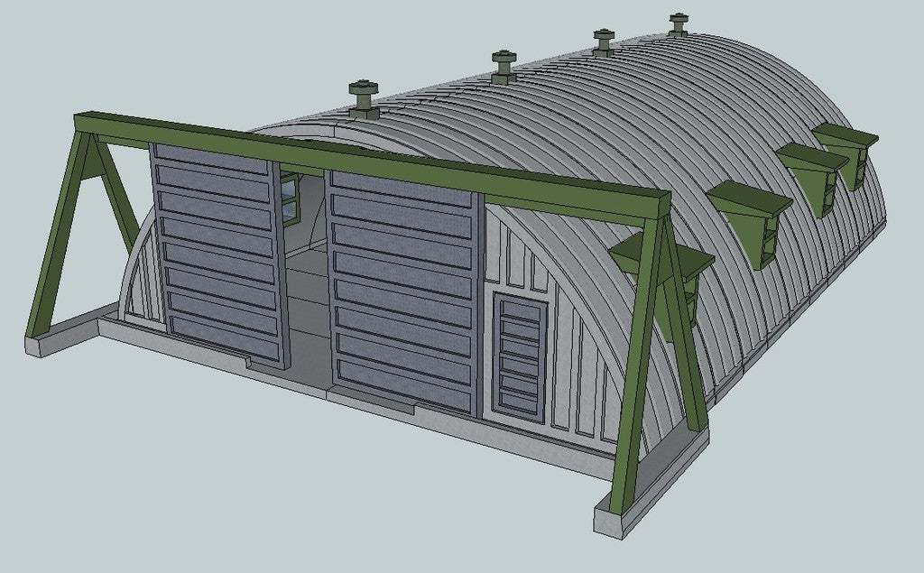Select the second roof vent from the front
This screenshot has height=573, width=924.
[x=504, y=68]
